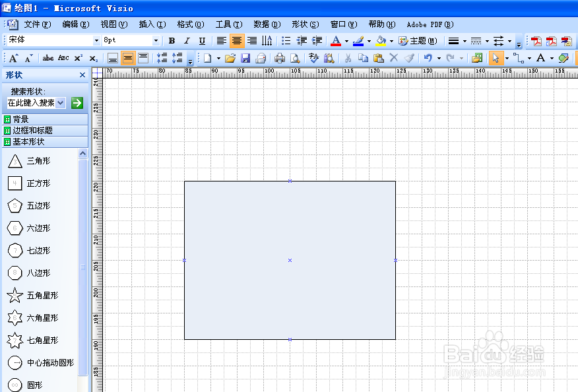Open the Theme (主题) button
The width and height of the screenshot is (578, 392).
tap(418, 41)
